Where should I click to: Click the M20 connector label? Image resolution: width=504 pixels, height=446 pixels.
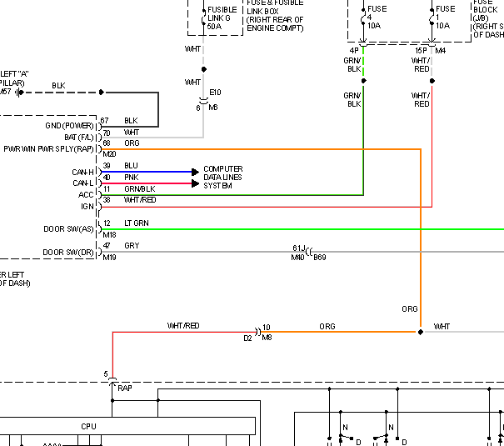[x=109, y=154]
